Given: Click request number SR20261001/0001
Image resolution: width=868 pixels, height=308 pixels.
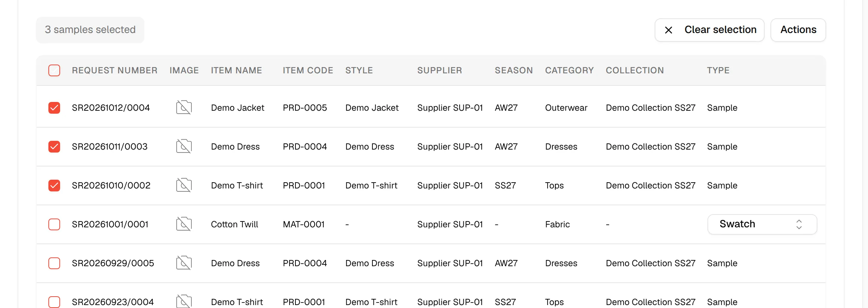Looking at the screenshot, I should tap(110, 224).
